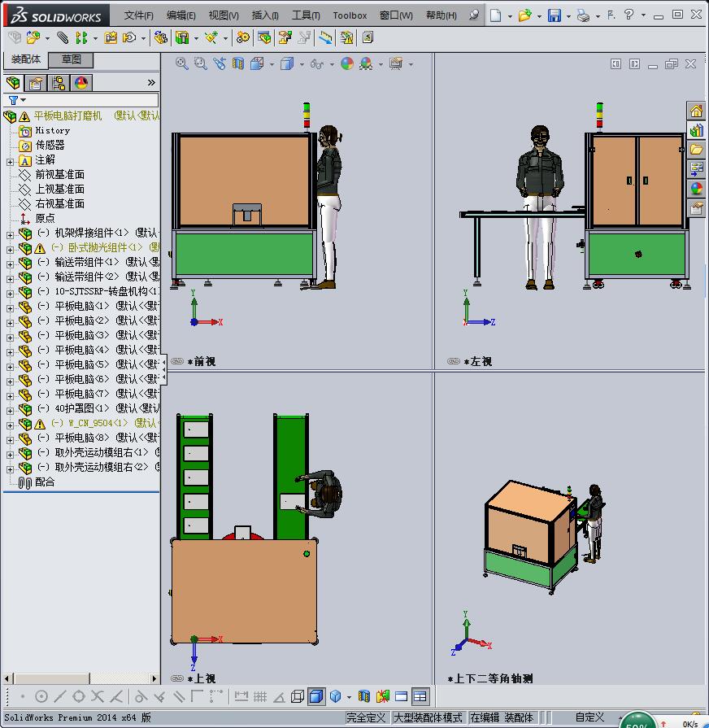
Task: Open PropertyManager tab icon
Action: (x=36, y=83)
